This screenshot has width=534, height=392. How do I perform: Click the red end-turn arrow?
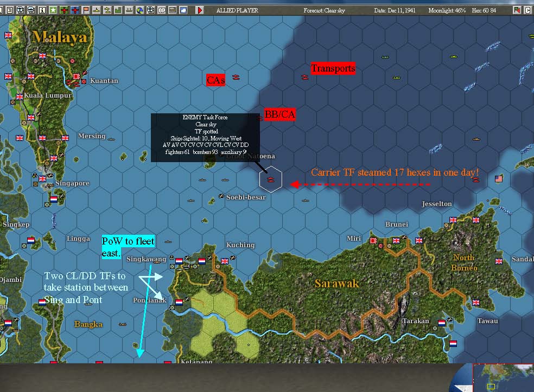pyautogui.click(x=200, y=10)
